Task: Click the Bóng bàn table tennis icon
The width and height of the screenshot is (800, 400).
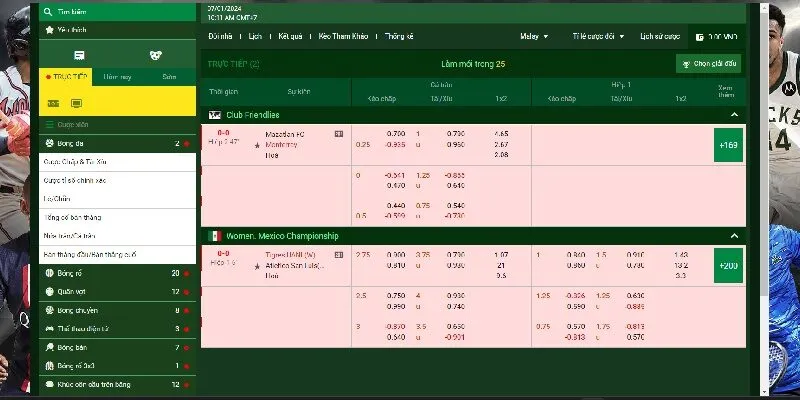Action: pos(49,347)
